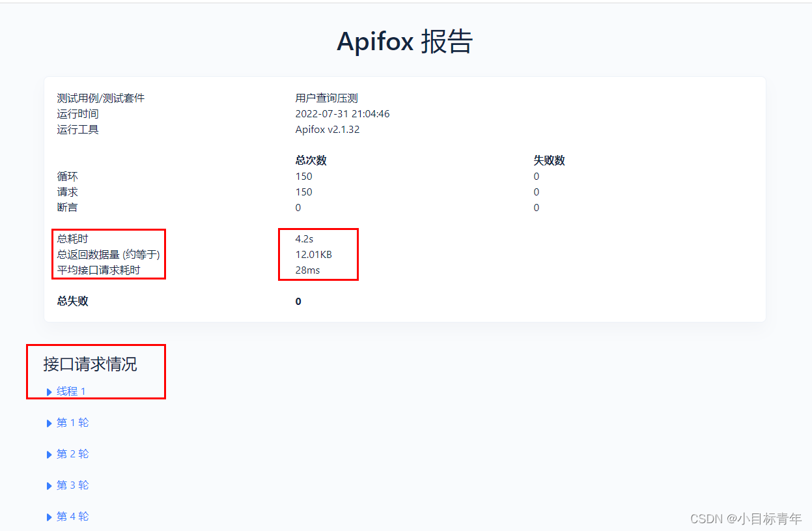Click the 断言 total count 0
This screenshot has width=812, height=531.
point(298,208)
